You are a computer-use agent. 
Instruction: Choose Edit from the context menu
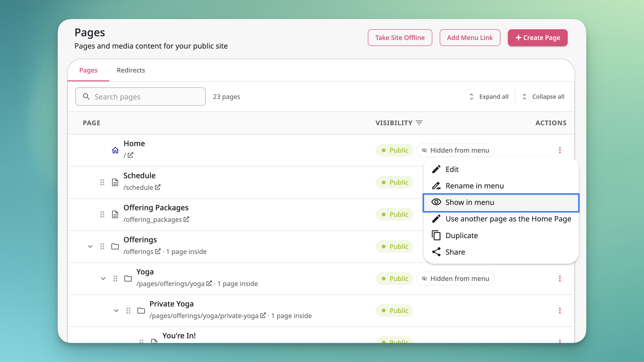pyautogui.click(x=501, y=169)
